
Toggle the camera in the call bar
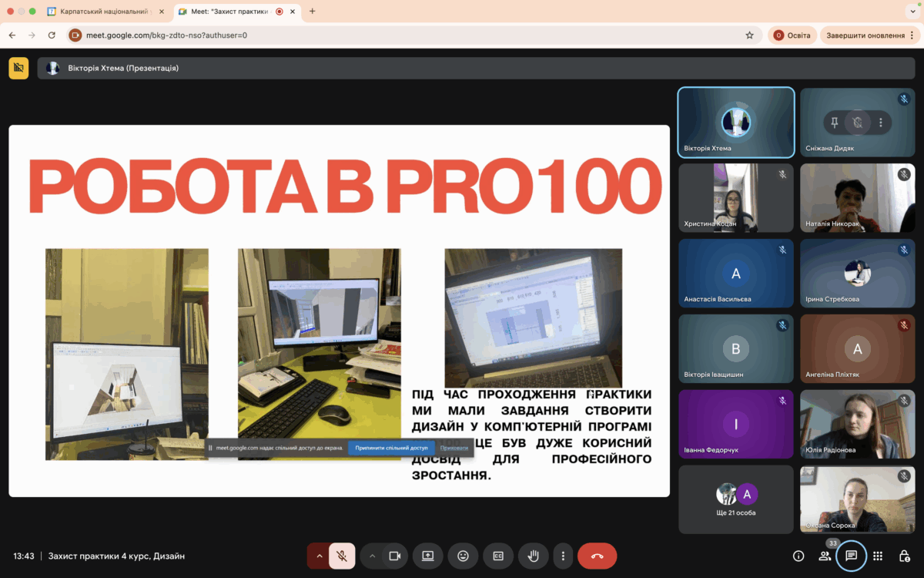(395, 556)
